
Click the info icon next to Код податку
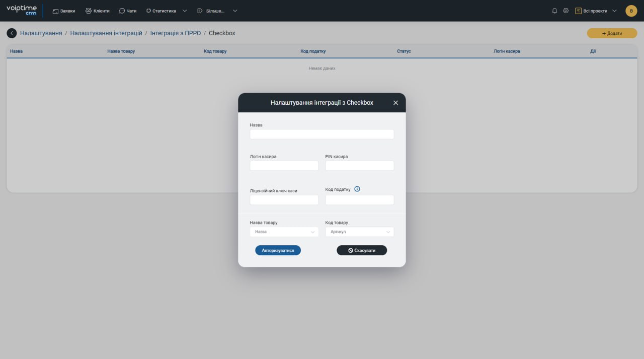[x=357, y=189]
